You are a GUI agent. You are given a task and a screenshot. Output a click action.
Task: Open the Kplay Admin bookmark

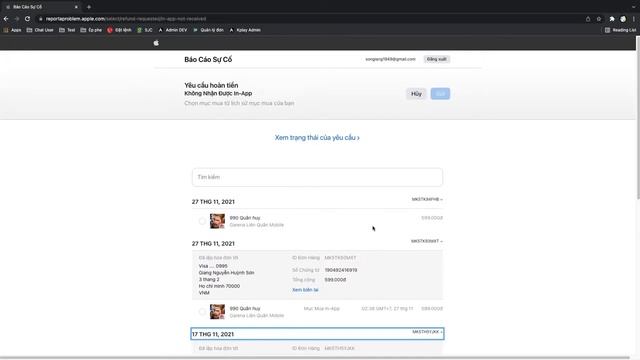click(x=245, y=30)
